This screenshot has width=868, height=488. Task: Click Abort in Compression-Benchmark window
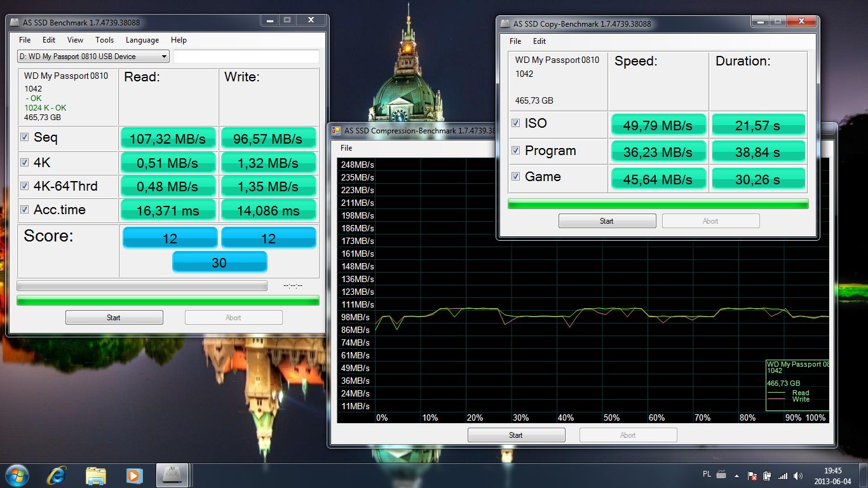[x=628, y=435]
